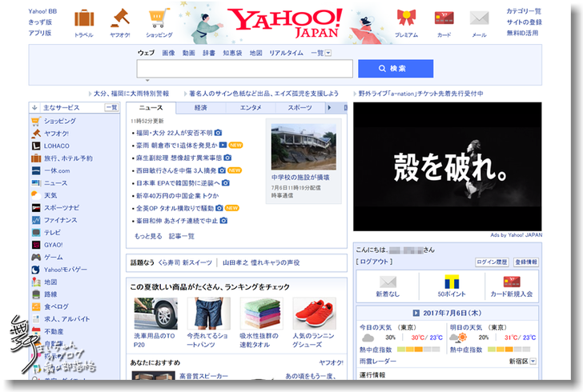Open the GYAO! service in the sidebar
Image resolution: width=583 pixels, height=392 pixels.
[x=53, y=244]
